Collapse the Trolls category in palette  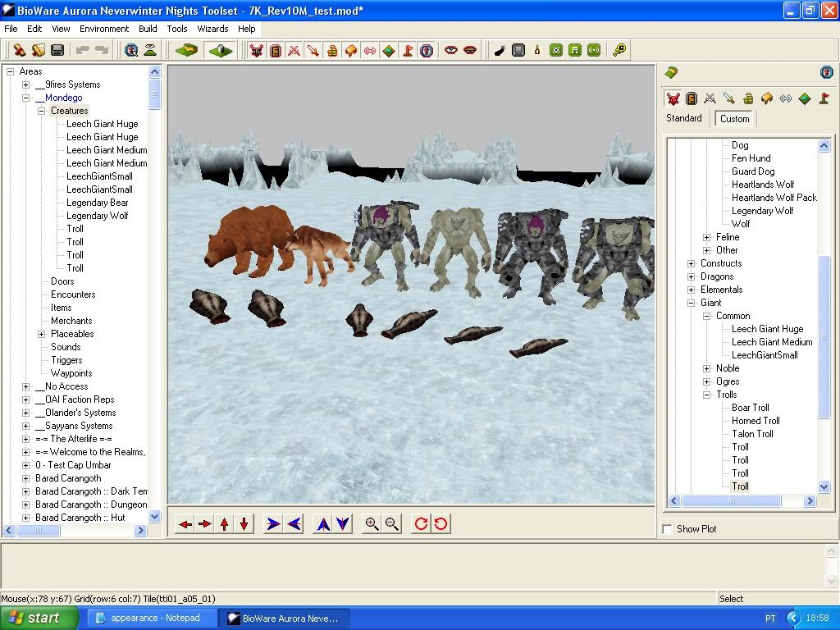click(706, 395)
